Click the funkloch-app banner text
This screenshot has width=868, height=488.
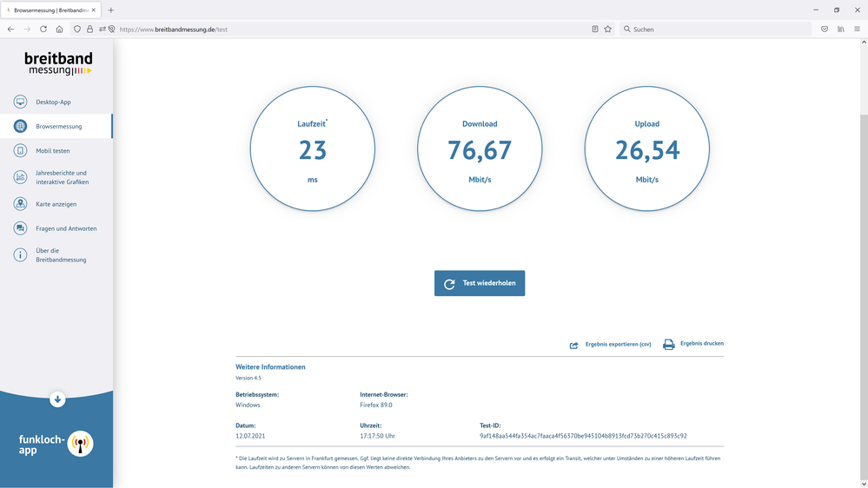pyautogui.click(x=42, y=445)
